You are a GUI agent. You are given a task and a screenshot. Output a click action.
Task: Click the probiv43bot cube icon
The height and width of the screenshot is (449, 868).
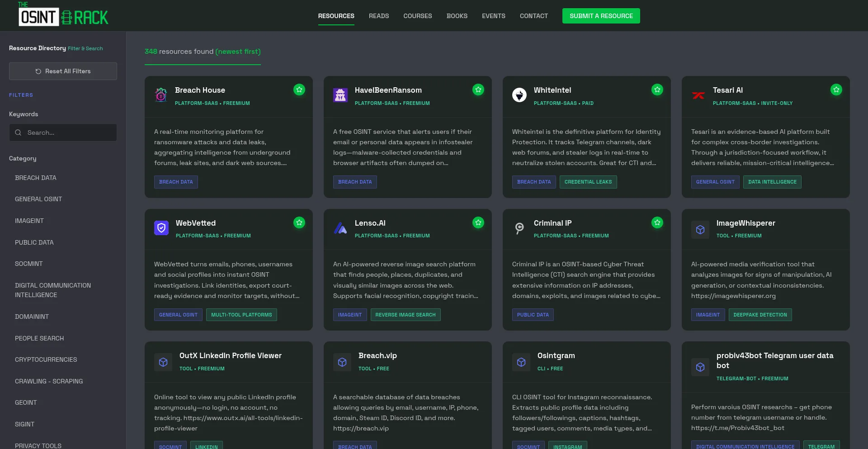[700, 367]
